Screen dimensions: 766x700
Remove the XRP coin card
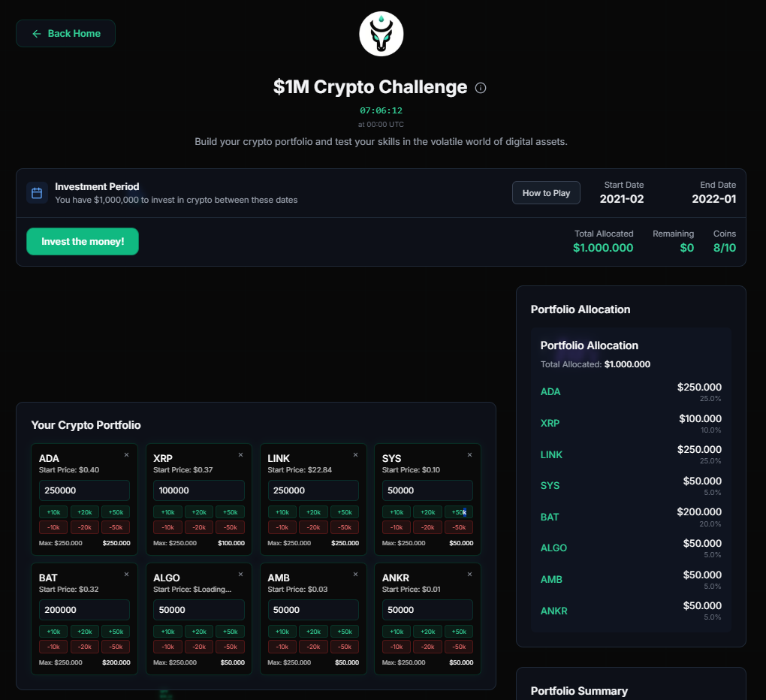(240, 454)
